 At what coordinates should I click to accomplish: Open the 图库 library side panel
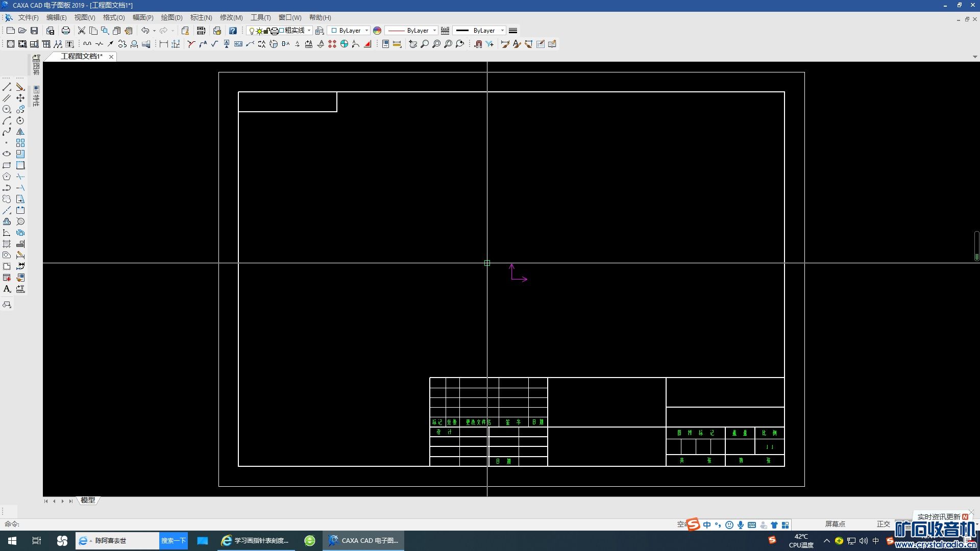(x=36, y=65)
